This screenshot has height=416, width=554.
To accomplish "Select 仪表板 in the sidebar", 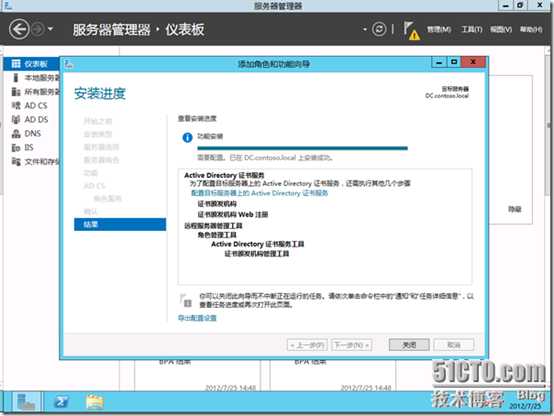I will (31, 64).
